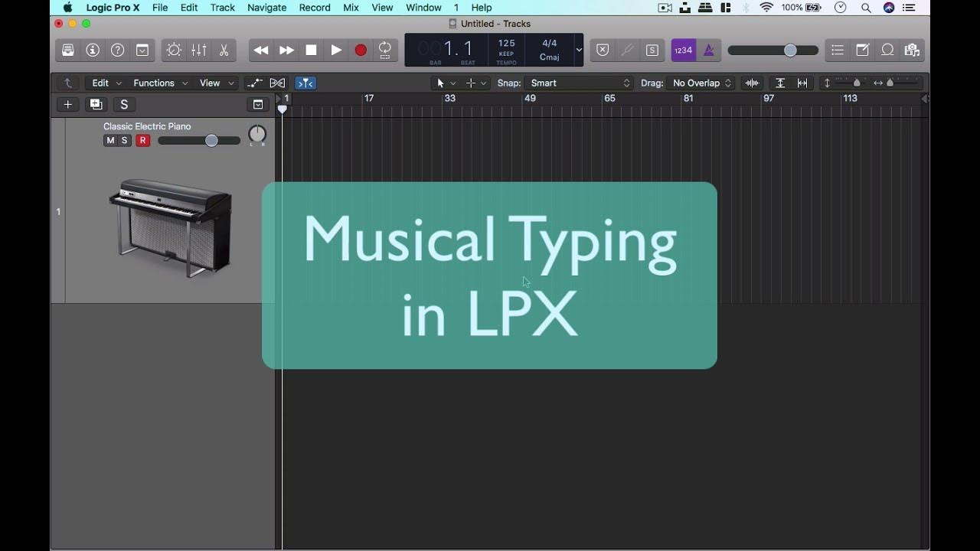The width and height of the screenshot is (980, 551).
Task: Open the Tracks area Functions menu
Action: click(160, 83)
